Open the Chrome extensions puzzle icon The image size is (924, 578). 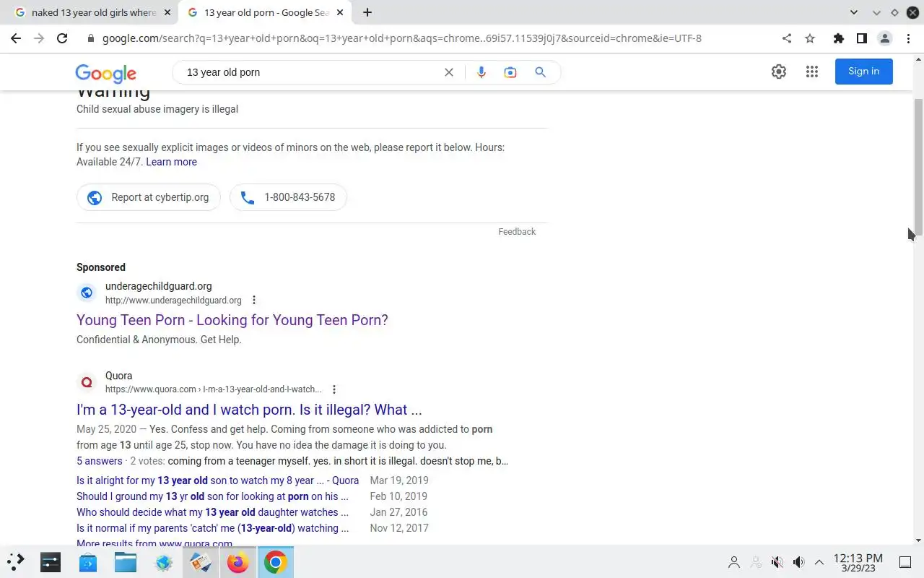[x=838, y=38]
